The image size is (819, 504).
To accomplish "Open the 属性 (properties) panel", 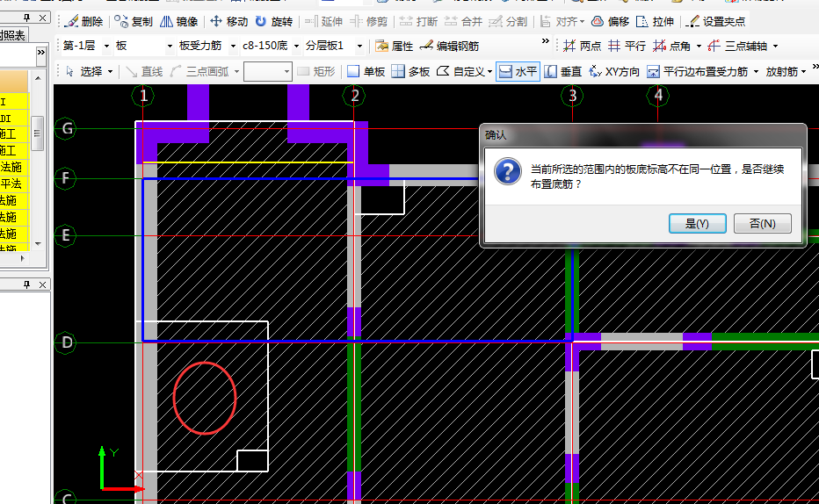I will pyautogui.click(x=394, y=46).
